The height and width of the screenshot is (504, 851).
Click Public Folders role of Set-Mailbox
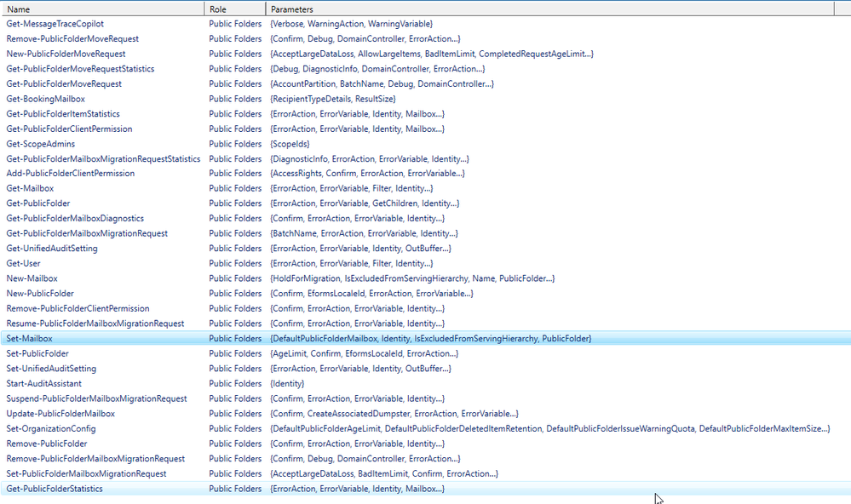(x=235, y=339)
